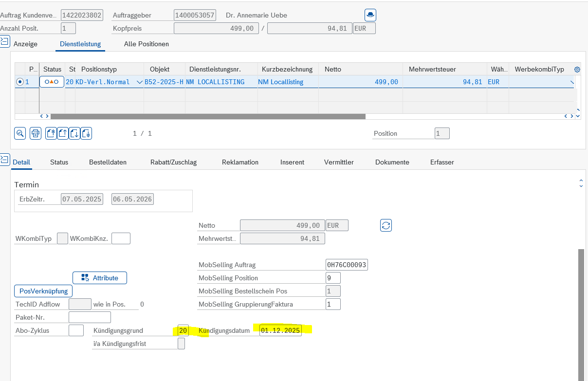Click the horizontal scrollbar thumb of the table

pos(208,116)
